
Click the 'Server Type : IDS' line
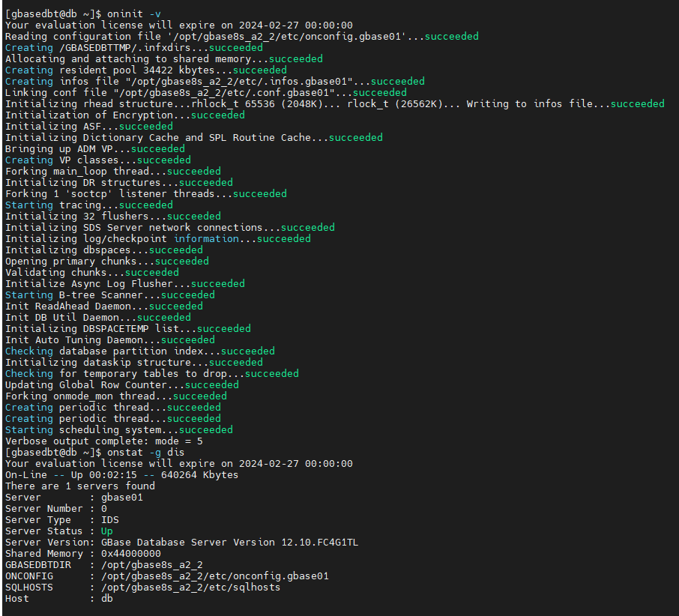[x=61, y=519]
